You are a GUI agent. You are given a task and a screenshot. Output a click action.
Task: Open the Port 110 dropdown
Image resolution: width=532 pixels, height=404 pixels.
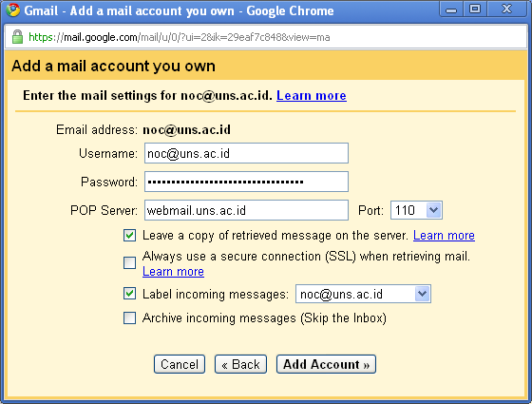(416, 210)
